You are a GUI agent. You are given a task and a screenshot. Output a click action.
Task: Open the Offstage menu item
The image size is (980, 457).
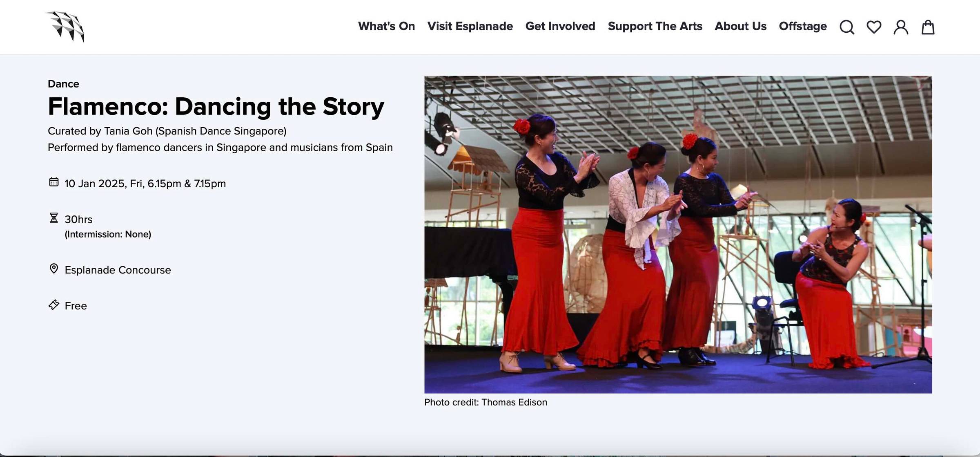coord(803,26)
